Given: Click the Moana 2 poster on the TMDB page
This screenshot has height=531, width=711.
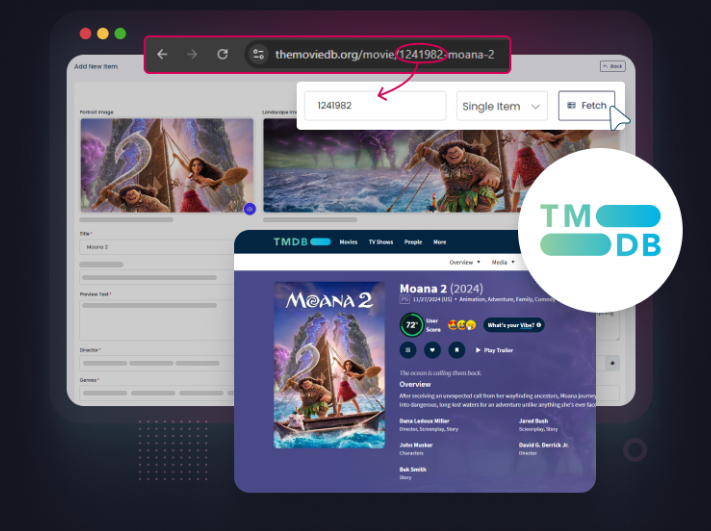Looking at the screenshot, I should (x=329, y=365).
